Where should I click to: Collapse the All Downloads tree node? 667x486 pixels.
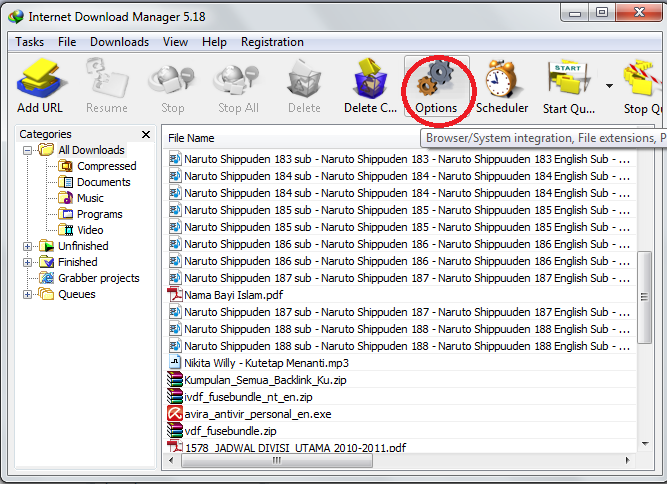28,150
